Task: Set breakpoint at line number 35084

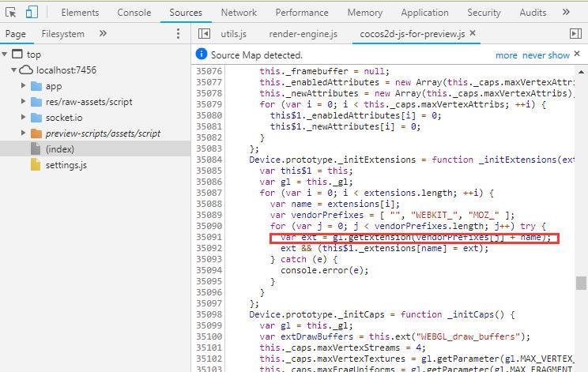Action: click(209, 160)
